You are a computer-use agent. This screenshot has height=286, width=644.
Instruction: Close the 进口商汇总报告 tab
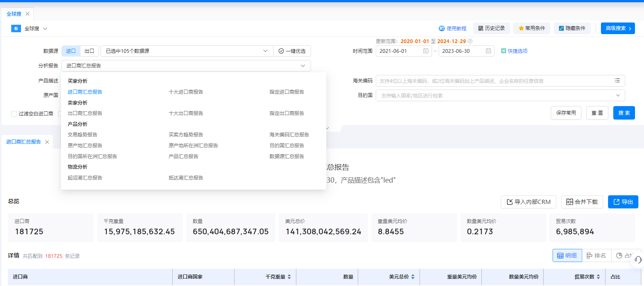[47, 142]
